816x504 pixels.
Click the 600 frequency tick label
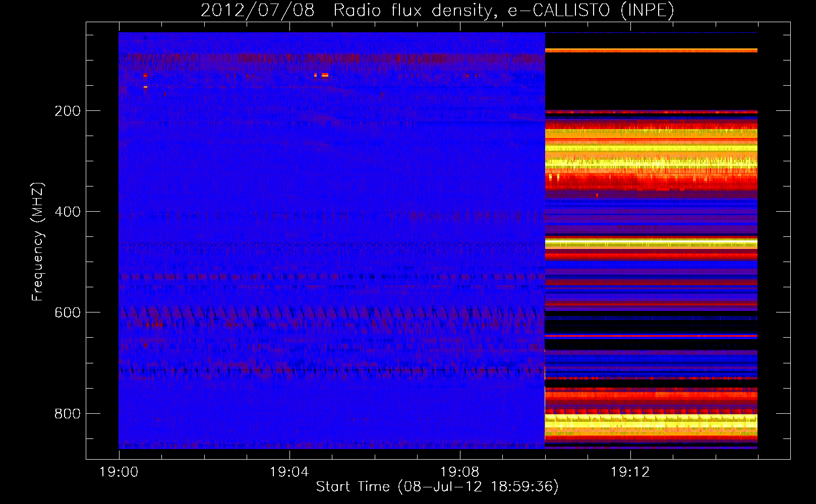click(68, 312)
